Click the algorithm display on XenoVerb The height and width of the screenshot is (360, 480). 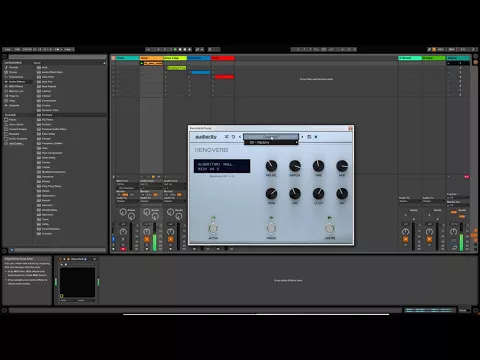pos(222,166)
